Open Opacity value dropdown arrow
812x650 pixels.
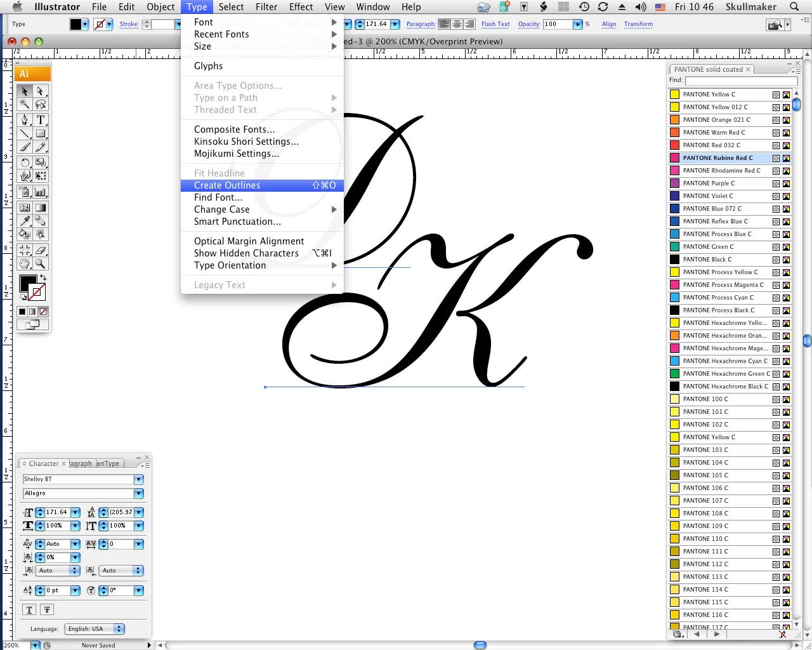point(577,24)
